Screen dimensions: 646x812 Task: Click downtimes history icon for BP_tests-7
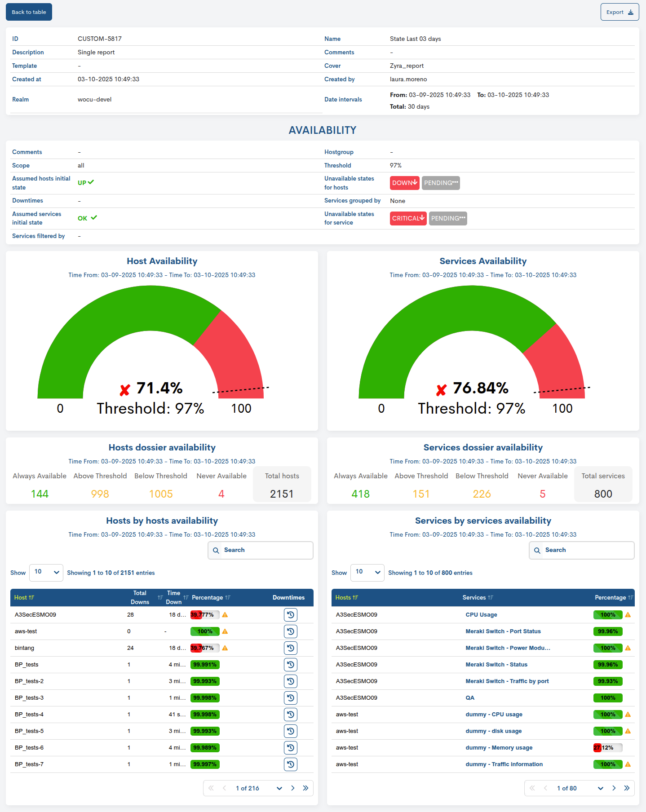coord(291,764)
